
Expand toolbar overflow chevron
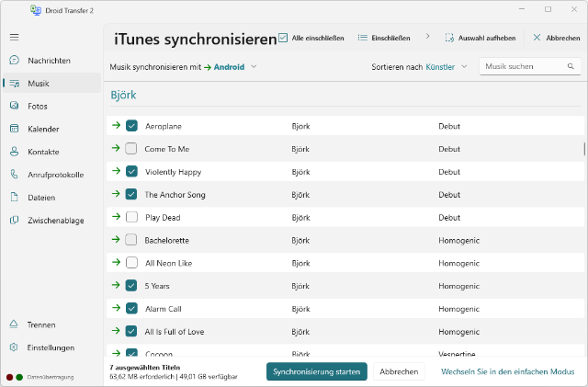pyautogui.click(x=427, y=37)
